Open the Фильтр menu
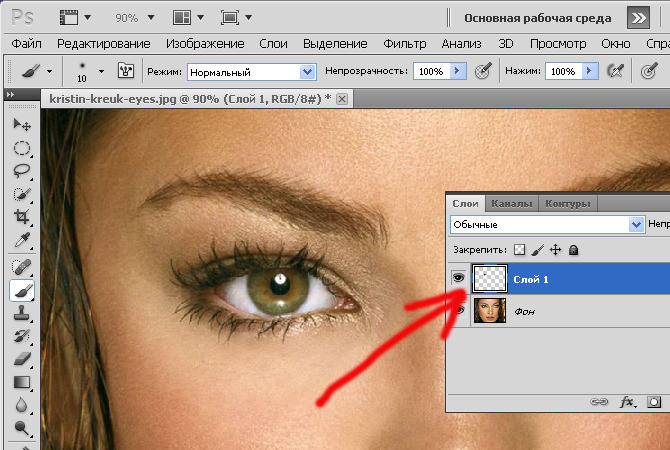Screen dimensions: 670x450 pos(405,44)
